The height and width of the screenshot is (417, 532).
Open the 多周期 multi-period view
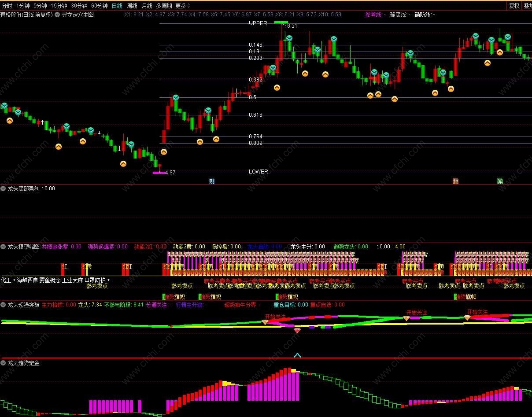[x=164, y=6]
